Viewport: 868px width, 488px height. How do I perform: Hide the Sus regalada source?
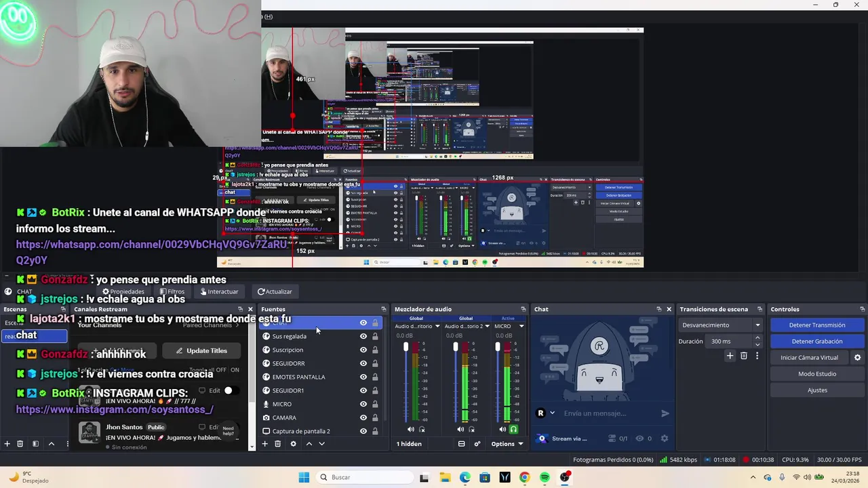(363, 336)
